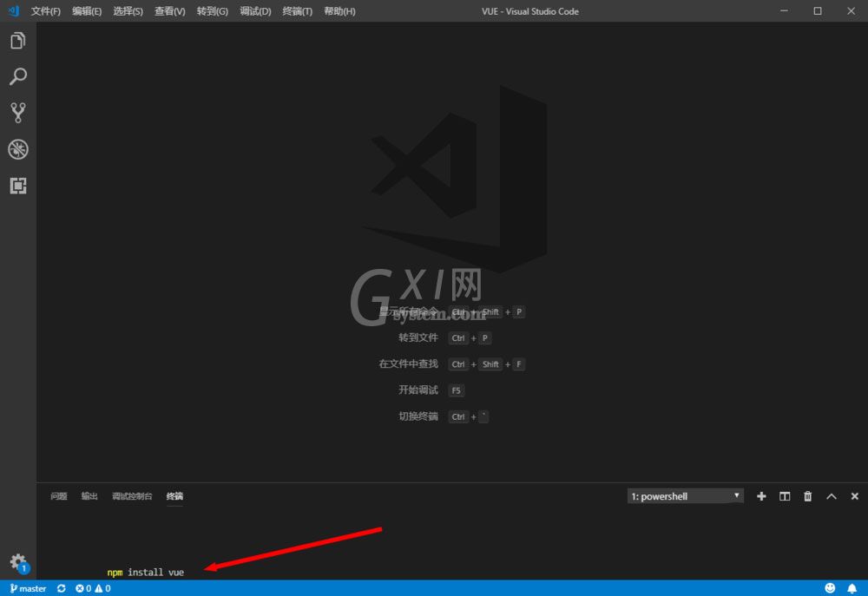This screenshot has width=868, height=596.
Task: Click the F5 key label
Action: [457, 390]
